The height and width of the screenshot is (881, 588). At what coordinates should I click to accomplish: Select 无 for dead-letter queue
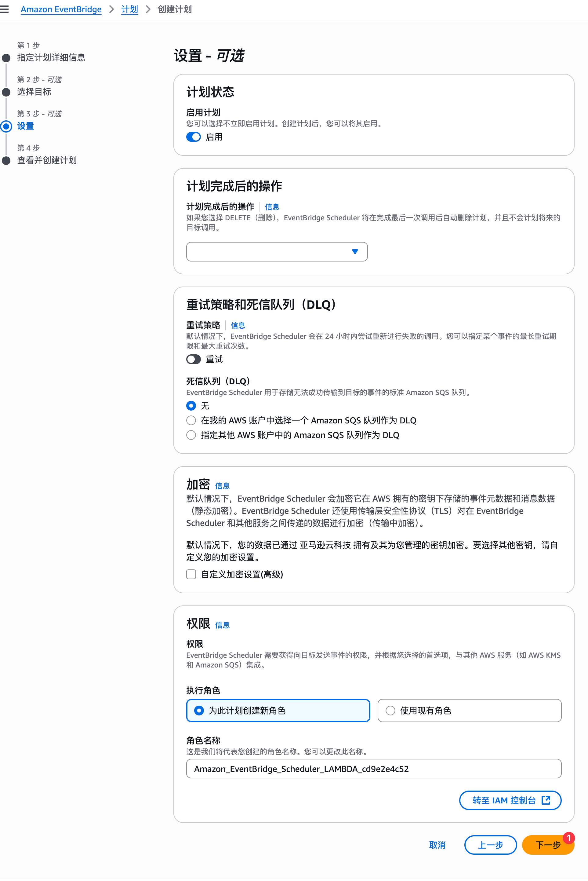(191, 406)
